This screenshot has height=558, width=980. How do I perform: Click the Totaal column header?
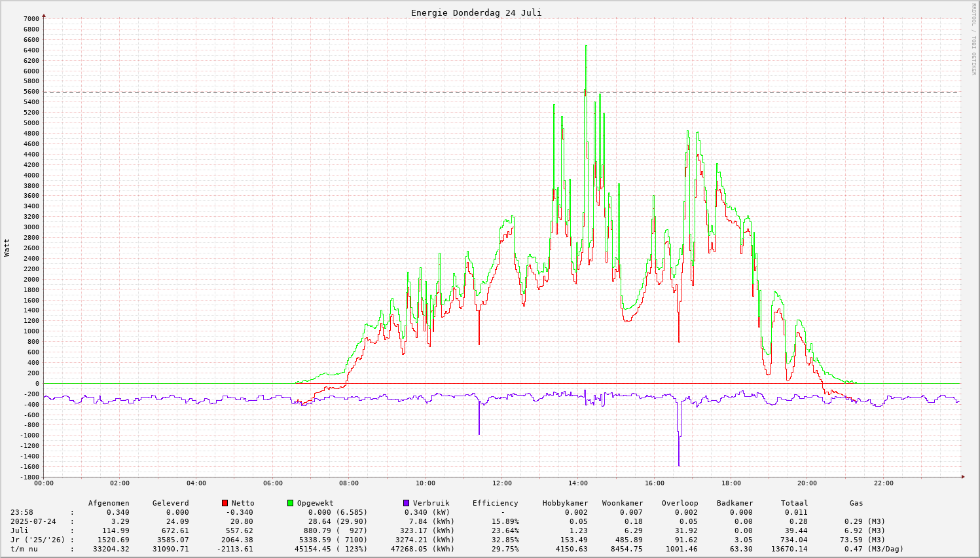tap(794, 503)
